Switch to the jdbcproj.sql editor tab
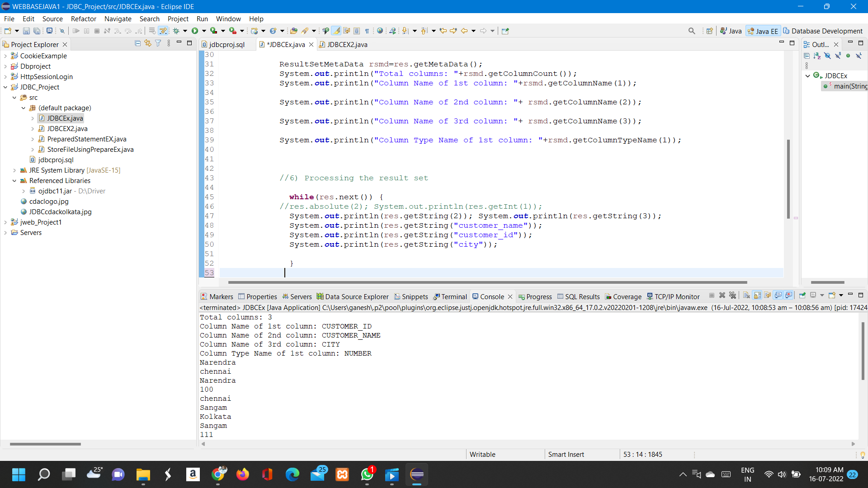The height and width of the screenshot is (488, 868). pos(226,44)
